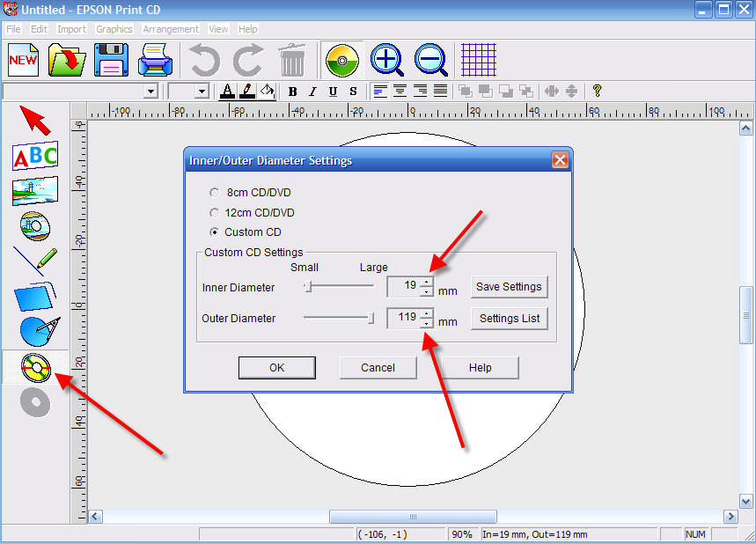The height and width of the screenshot is (544, 756).
Task: Open the Graphics menu
Action: 114,29
